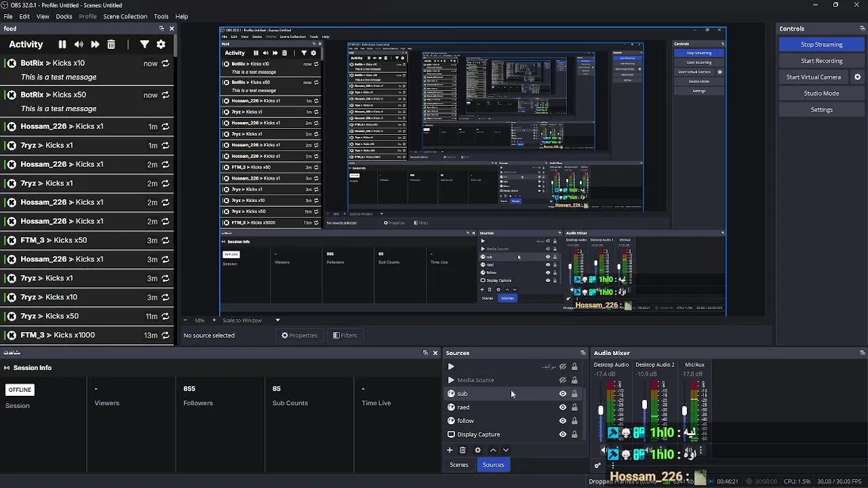Add a new source with the plus icon

450,450
